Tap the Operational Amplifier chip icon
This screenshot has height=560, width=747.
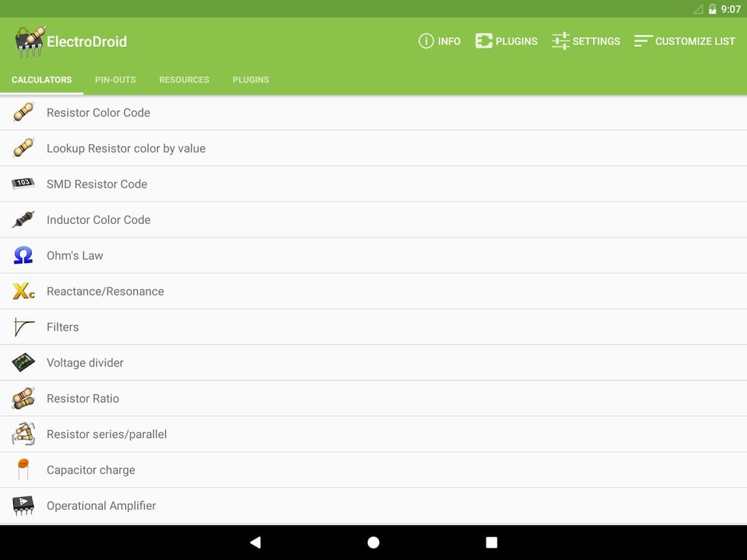tap(23, 506)
